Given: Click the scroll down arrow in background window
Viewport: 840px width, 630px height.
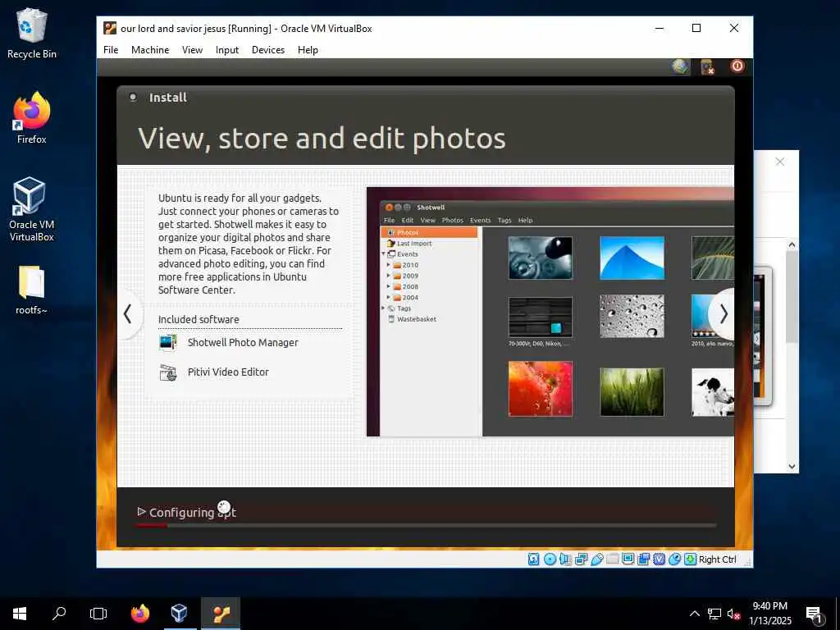Looking at the screenshot, I should [792, 467].
